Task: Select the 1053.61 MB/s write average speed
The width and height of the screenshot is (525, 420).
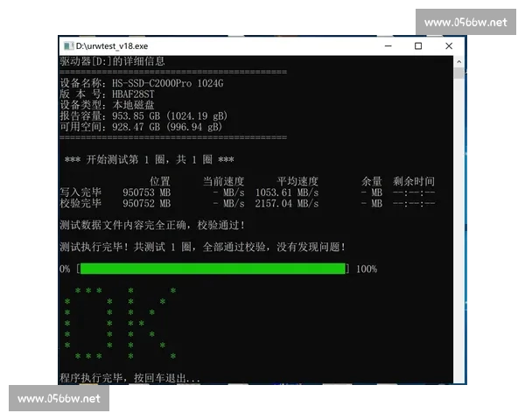Action: 286,192
